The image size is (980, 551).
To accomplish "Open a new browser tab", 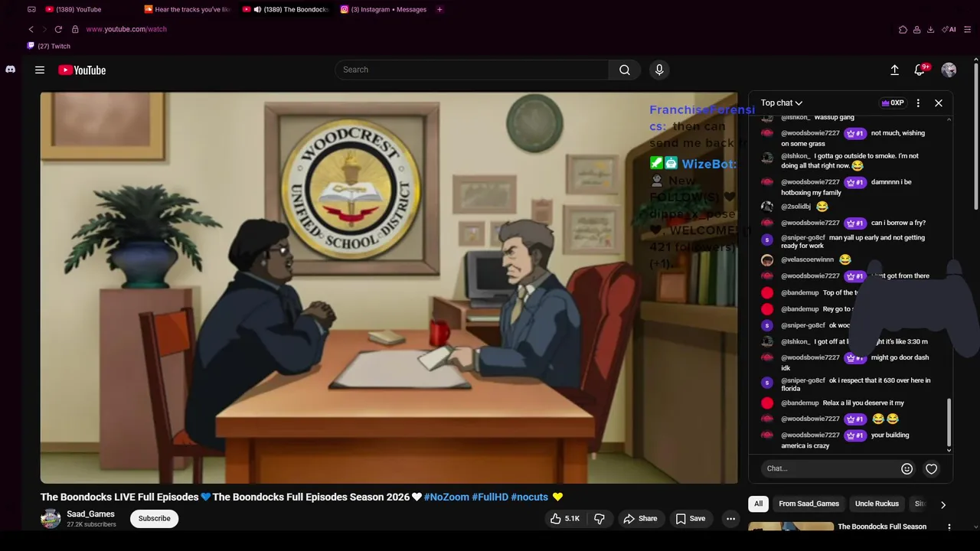I will (439, 9).
